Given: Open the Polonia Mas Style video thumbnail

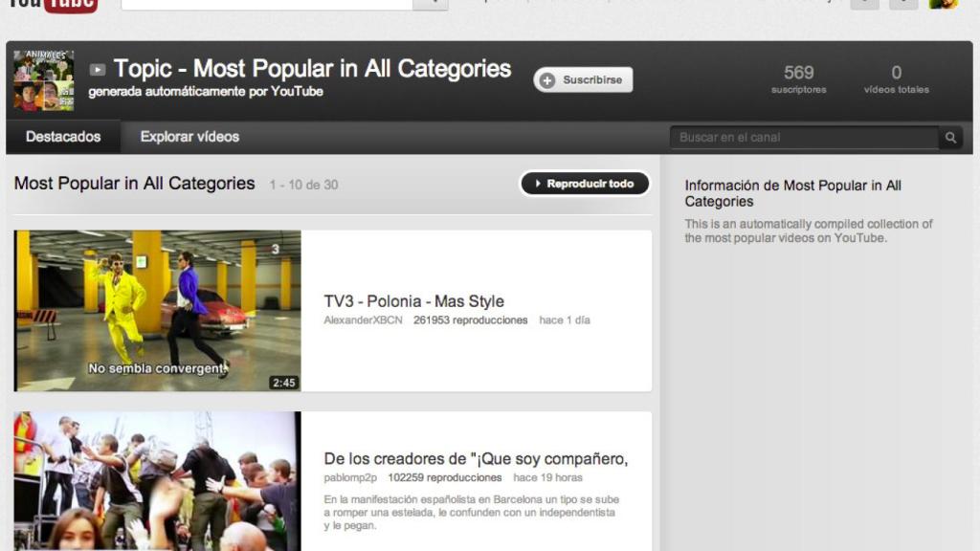Looking at the screenshot, I should (158, 311).
